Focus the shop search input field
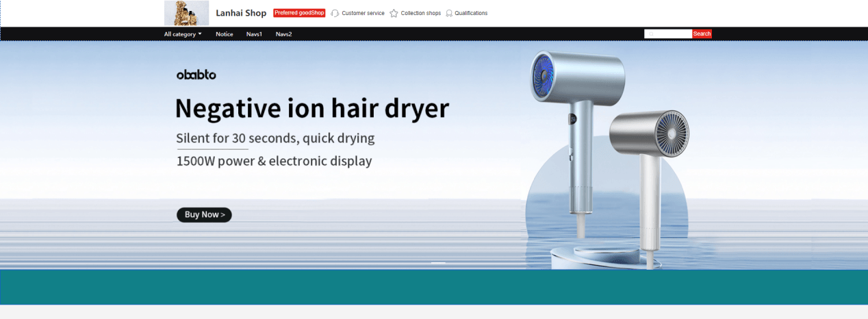The width and height of the screenshot is (868, 319). (x=668, y=34)
